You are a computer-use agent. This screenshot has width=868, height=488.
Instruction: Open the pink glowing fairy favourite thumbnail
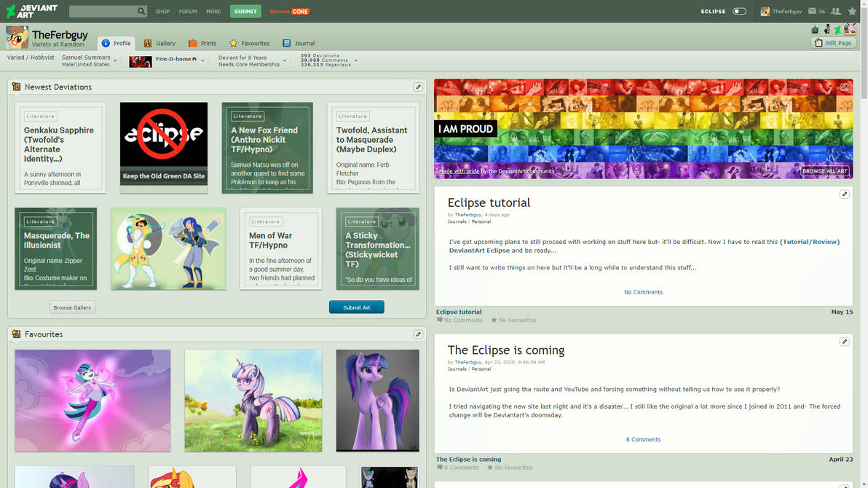tap(92, 401)
